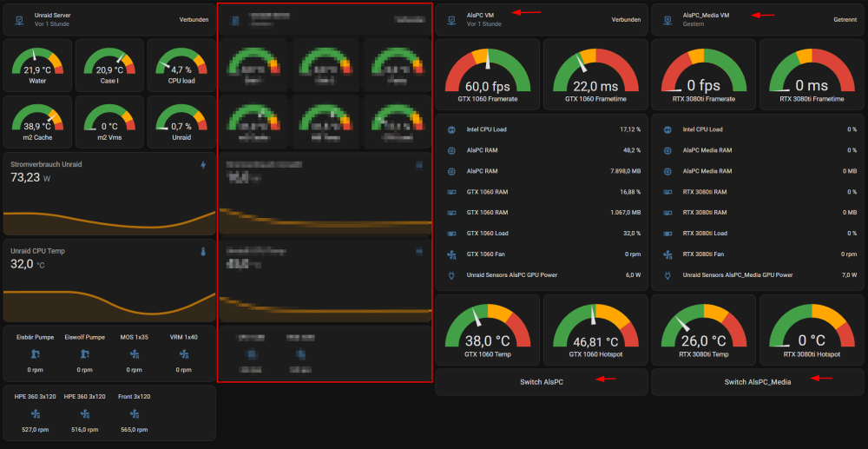Click the AlsPC VM device icon

click(x=451, y=20)
